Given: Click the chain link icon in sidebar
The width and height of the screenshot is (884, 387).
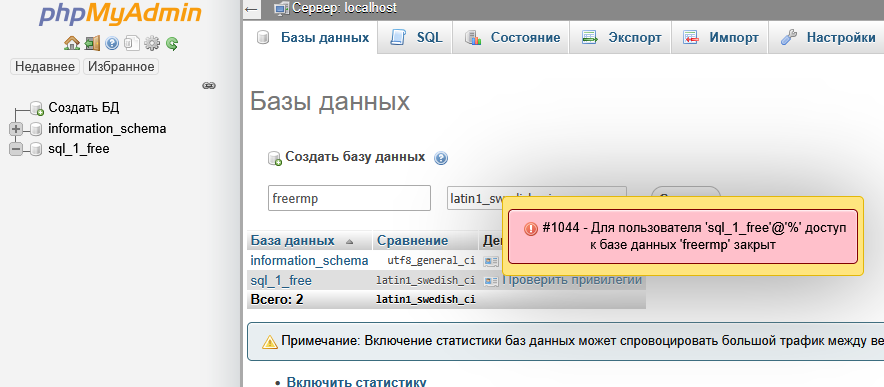Looking at the screenshot, I should click(x=209, y=86).
